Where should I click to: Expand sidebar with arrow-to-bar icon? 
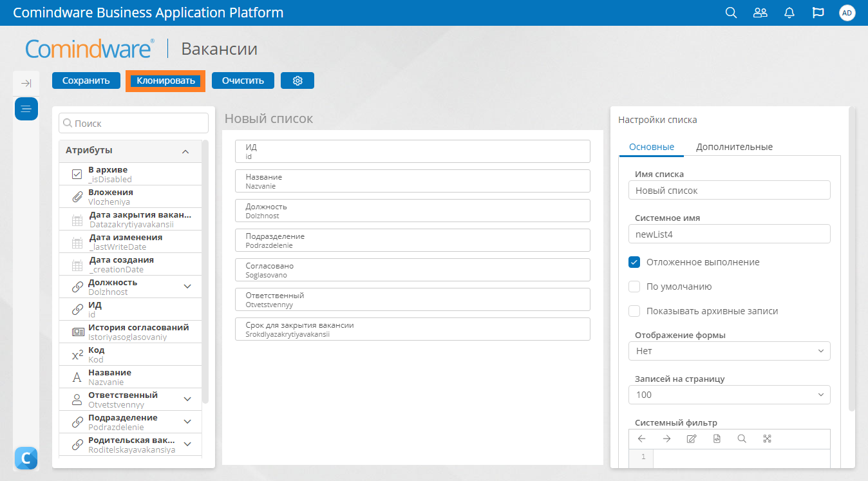[26, 83]
